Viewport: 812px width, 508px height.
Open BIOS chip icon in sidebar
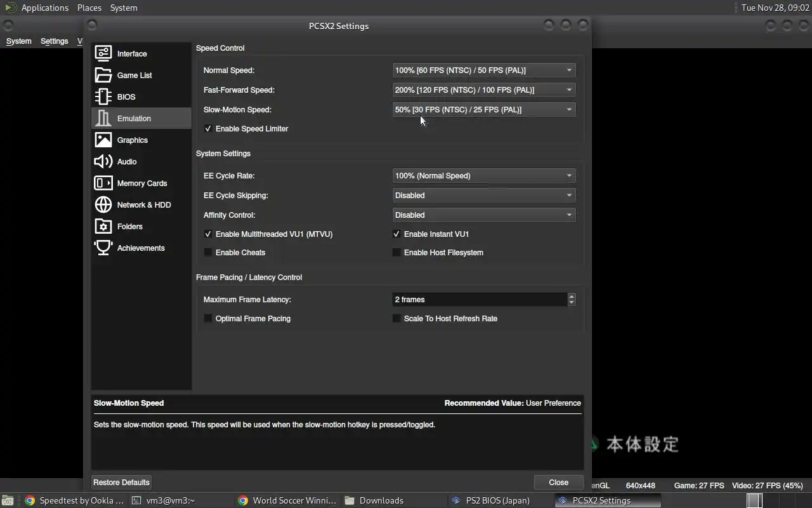pos(103,97)
